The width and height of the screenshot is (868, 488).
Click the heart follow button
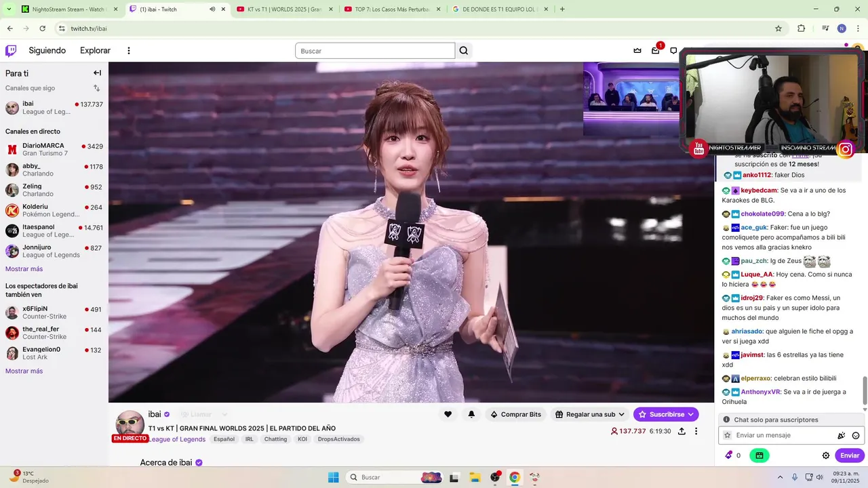(448, 414)
